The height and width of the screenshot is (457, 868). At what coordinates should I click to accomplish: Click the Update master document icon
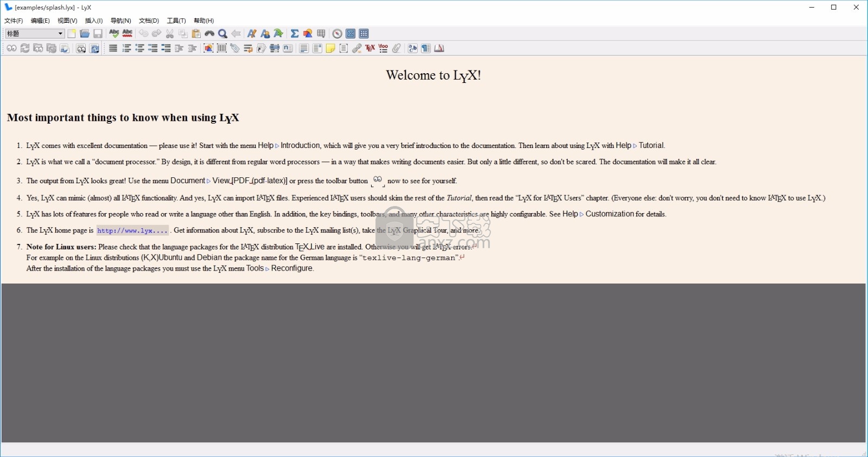click(52, 48)
